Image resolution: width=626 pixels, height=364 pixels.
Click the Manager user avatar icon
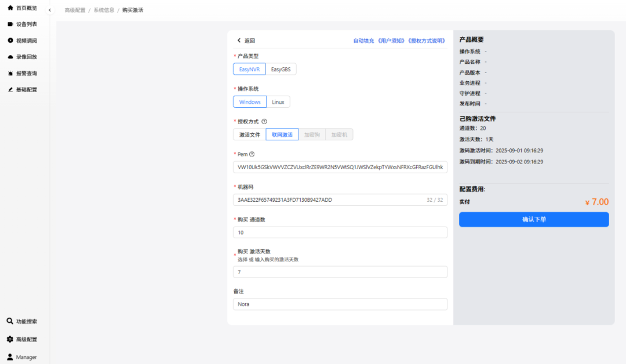click(10, 357)
